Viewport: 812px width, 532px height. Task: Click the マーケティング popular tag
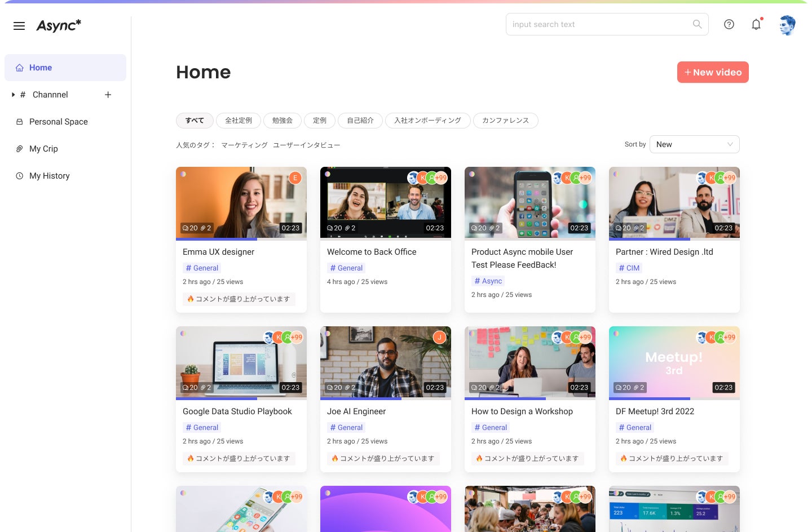point(244,145)
